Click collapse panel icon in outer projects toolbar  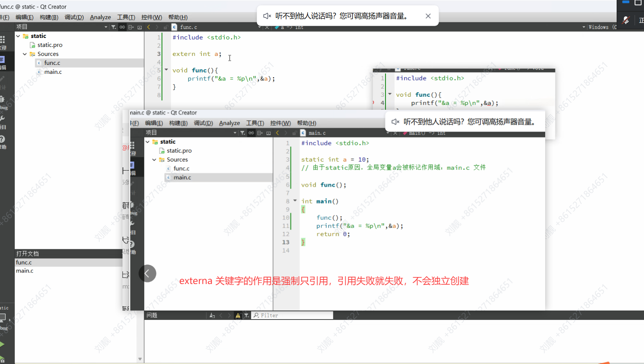click(x=140, y=27)
